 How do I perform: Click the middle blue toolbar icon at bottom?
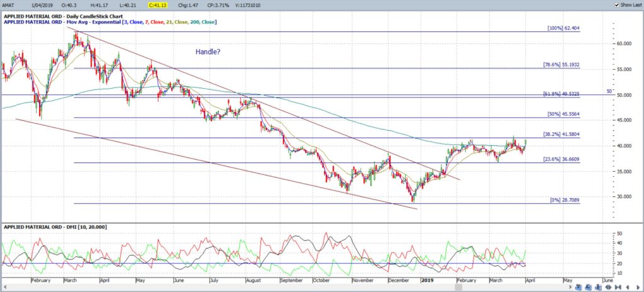[589, 287]
